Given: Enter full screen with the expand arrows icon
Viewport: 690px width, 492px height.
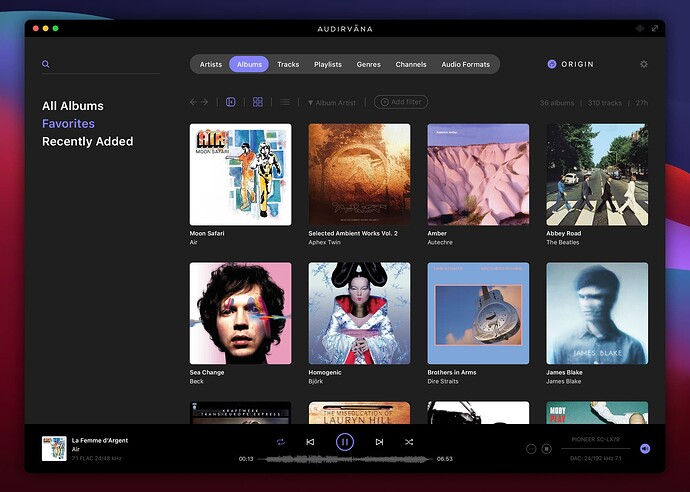Looking at the screenshot, I should 655,28.
